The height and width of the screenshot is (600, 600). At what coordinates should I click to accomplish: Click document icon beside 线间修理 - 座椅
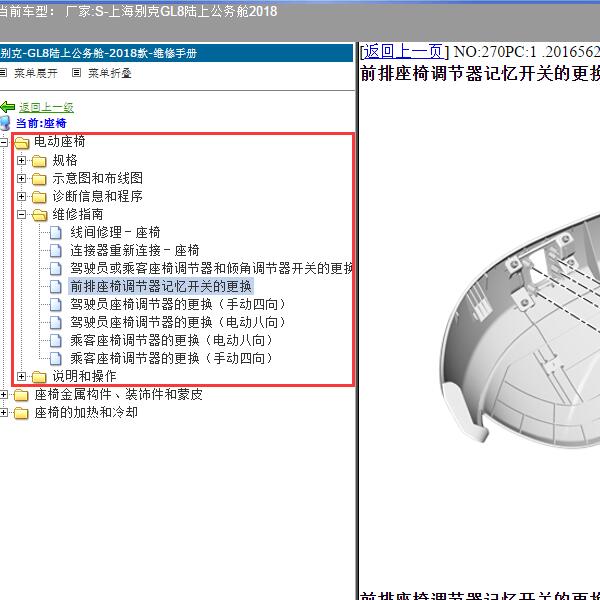[x=56, y=232]
